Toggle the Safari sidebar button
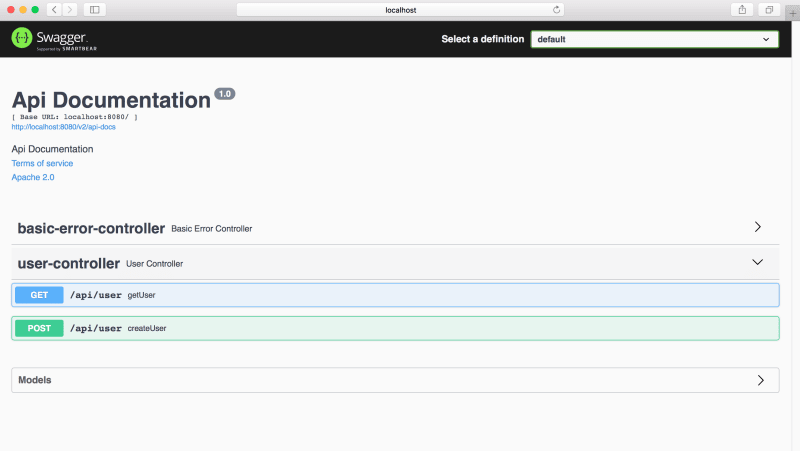This screenshot has height=451, width=800. 95,9
